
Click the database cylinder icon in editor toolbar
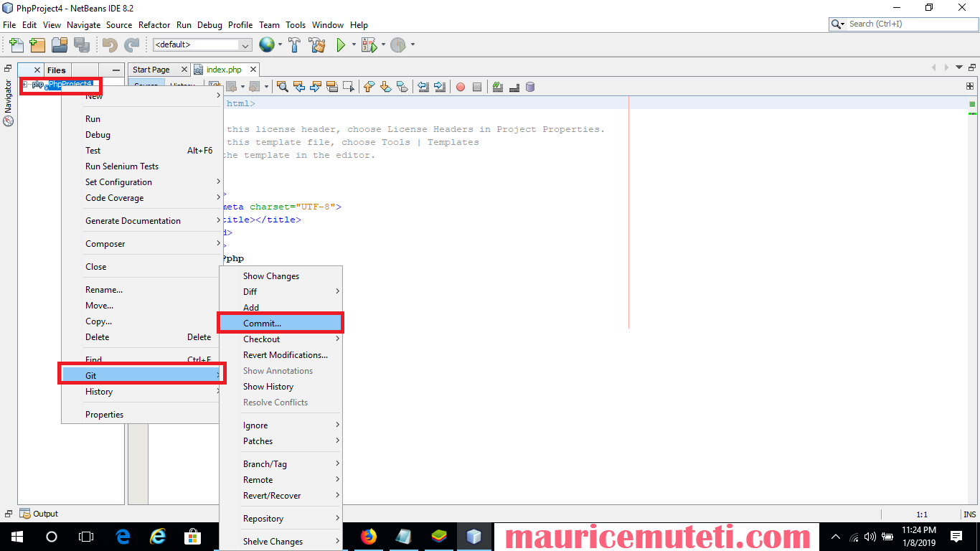point(530,87)
